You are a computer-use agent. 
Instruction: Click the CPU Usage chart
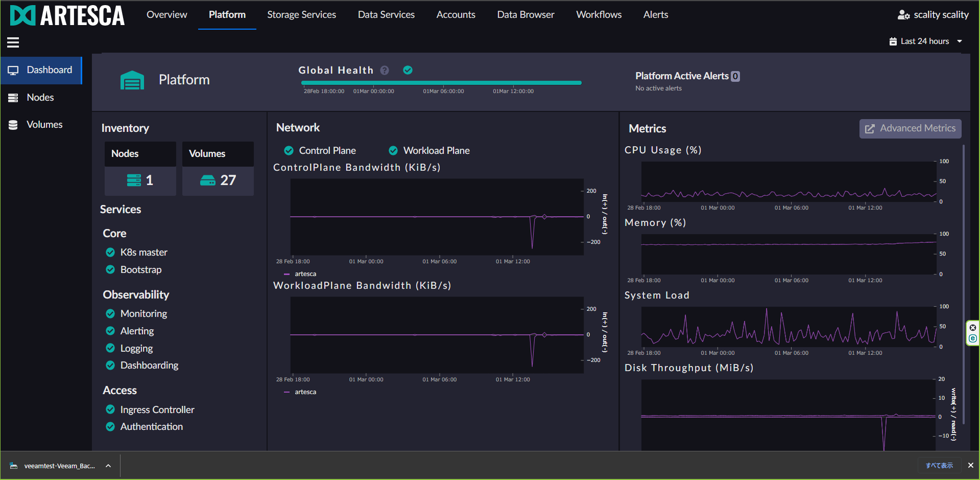tap(788, 181)
